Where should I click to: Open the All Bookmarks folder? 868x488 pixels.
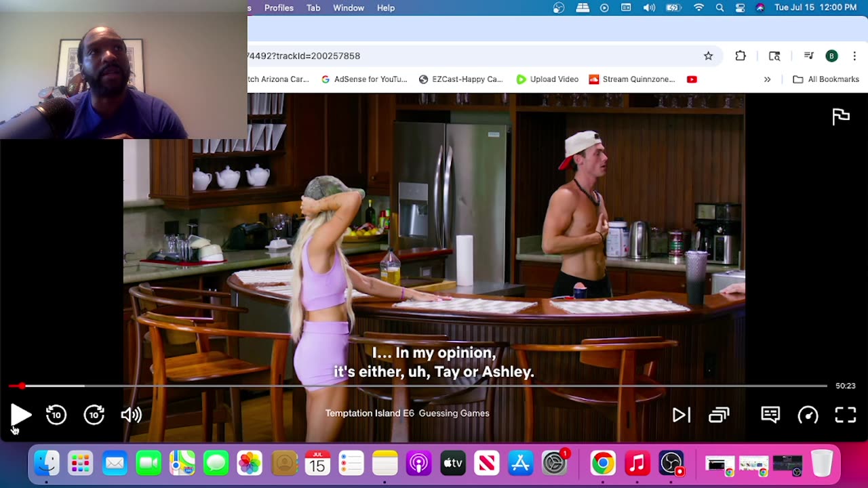826,79
